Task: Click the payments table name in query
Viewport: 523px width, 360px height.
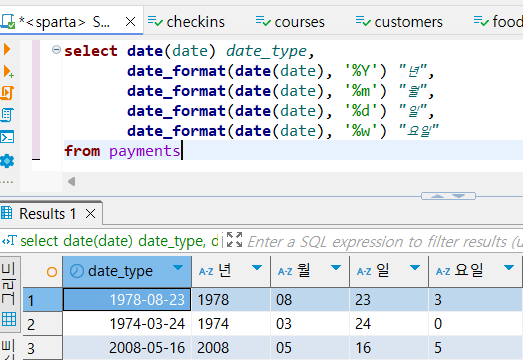Action: (x=144, y=151)
